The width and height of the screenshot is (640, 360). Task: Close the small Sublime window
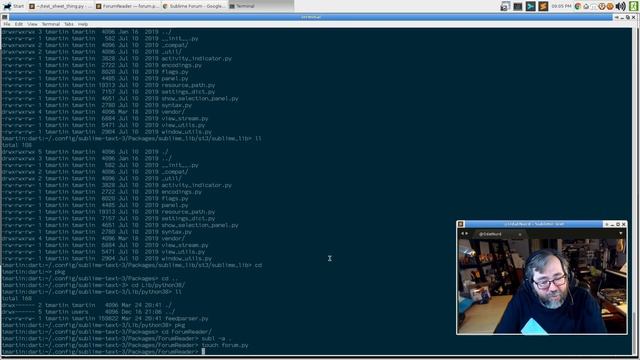click(624, 224)
